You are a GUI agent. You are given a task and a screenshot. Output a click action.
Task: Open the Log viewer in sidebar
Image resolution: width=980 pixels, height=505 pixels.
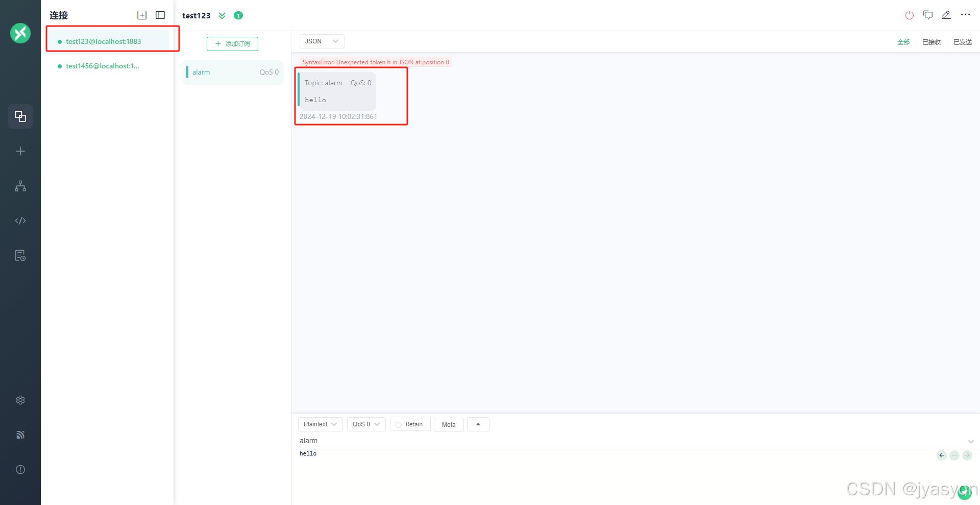click(20, 255)
